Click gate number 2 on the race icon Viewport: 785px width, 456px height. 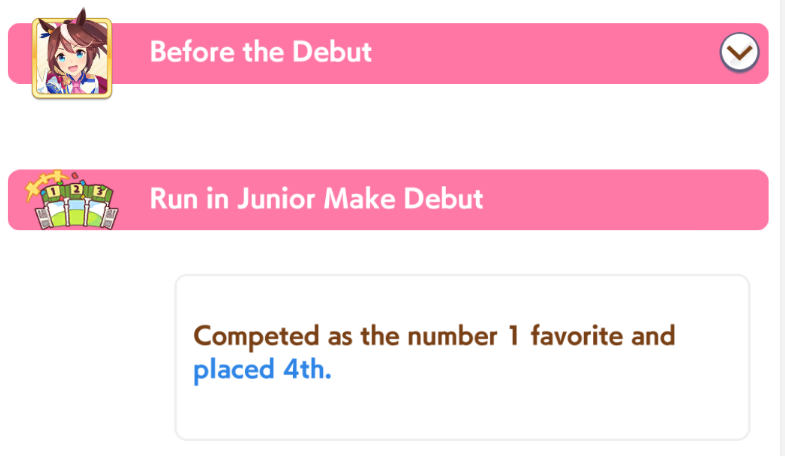[x=76, y=190]
